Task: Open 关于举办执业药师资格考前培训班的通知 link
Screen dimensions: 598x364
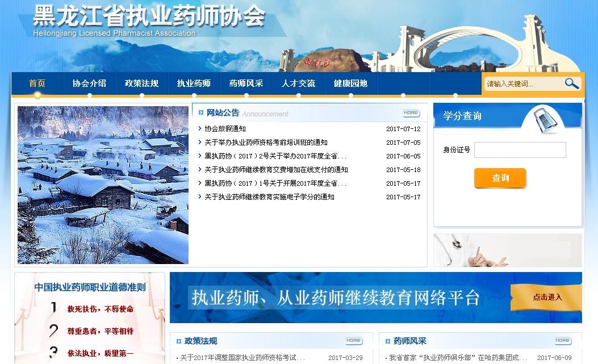Action: point(266,143)
